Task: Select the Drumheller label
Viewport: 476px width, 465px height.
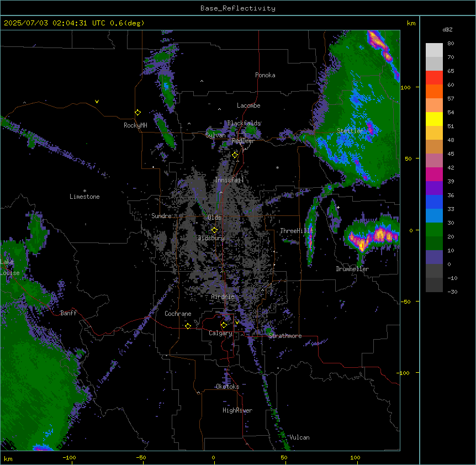Action: click(x=352, y=269)
